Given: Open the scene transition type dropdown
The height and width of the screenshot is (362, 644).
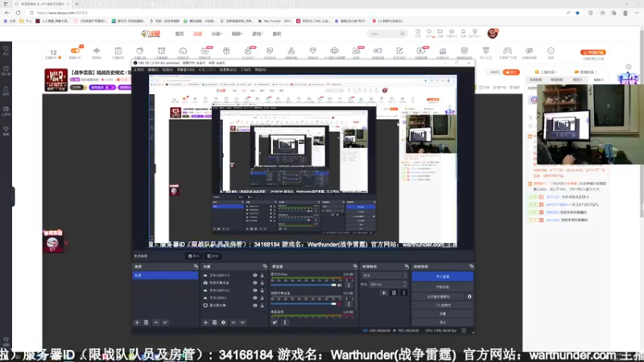Looking at the screenshot, I should 385,275.
